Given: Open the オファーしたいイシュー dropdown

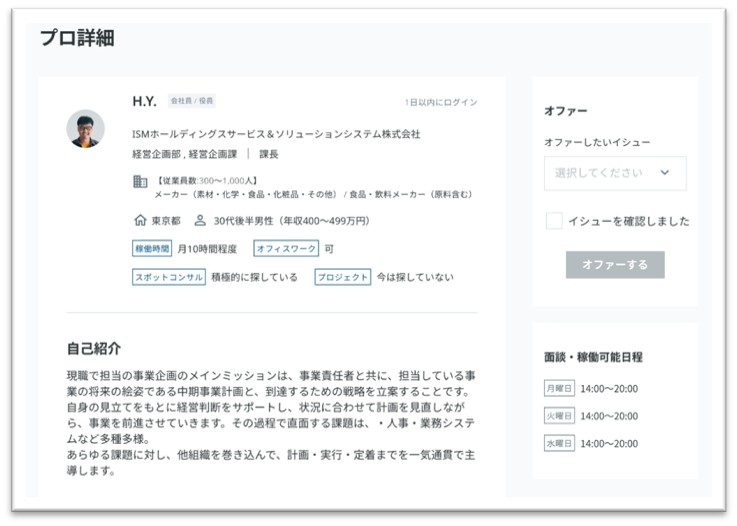Looking at the screenshot, I should pyautogui.click(x=615, y=173).
